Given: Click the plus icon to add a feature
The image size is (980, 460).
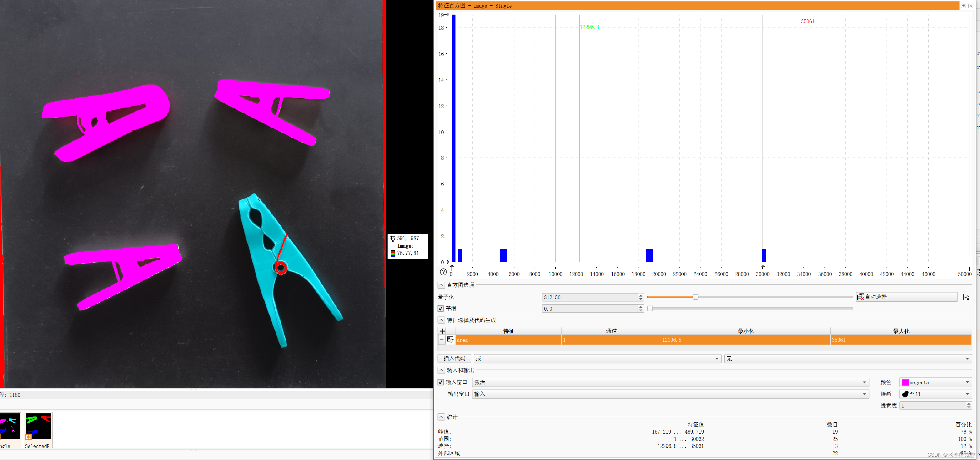Looking at the screenshot, I should (x=442, y=331).
